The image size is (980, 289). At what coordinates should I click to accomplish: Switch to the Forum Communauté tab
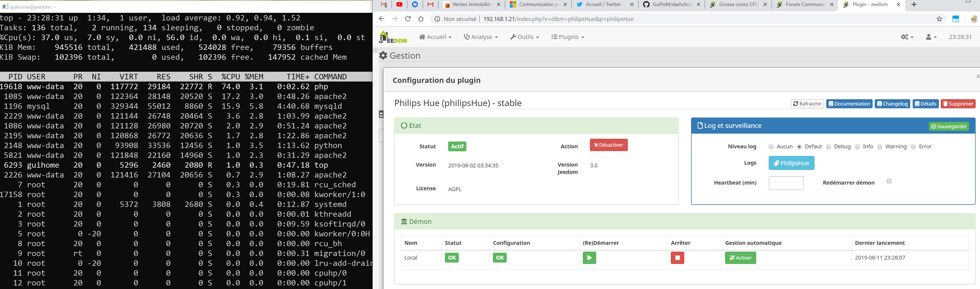805,5
